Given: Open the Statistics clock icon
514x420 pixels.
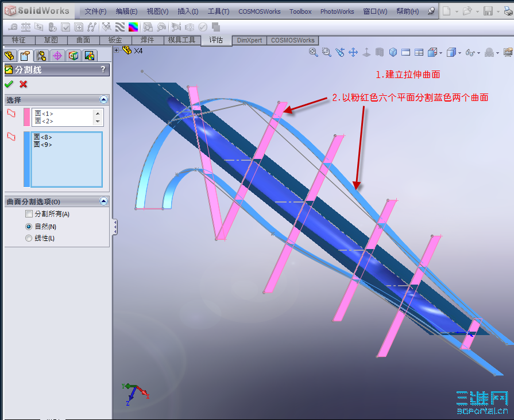Looking at the screenshot, I should (x=52, y=27).
